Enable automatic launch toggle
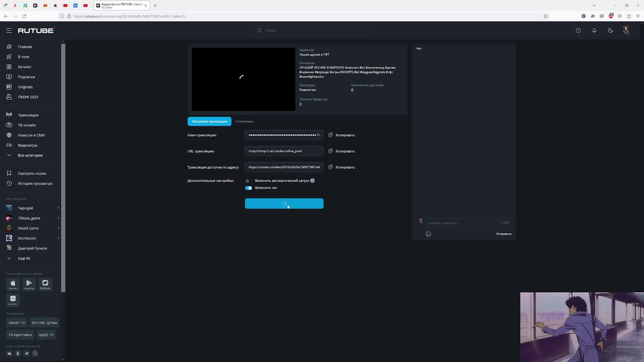The image size is (644, 362). (248, 181)
